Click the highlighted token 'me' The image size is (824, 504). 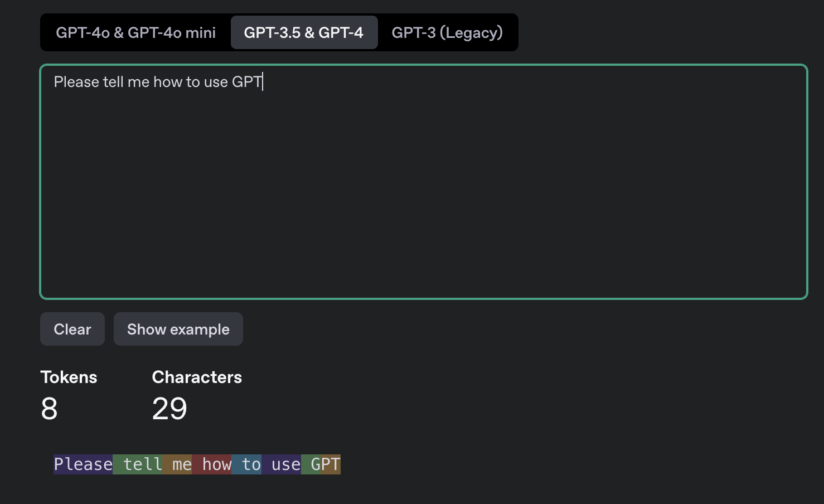(x=177, y=464)
